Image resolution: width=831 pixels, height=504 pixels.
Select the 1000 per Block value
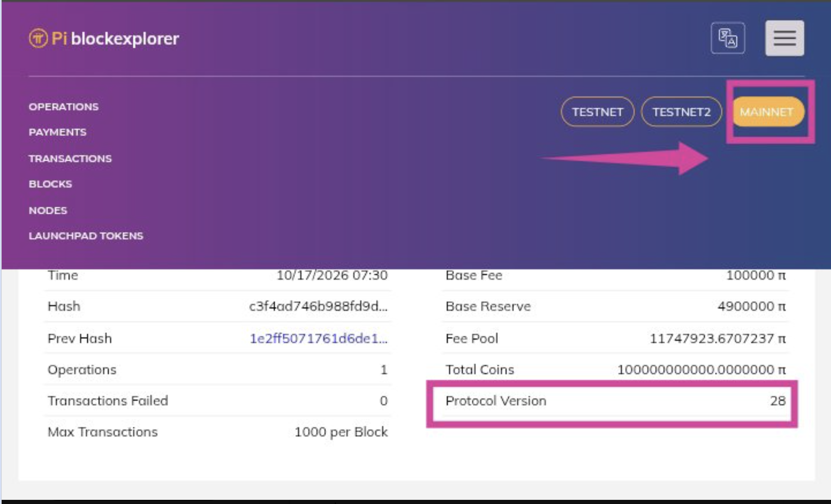[x=341, y=432]
